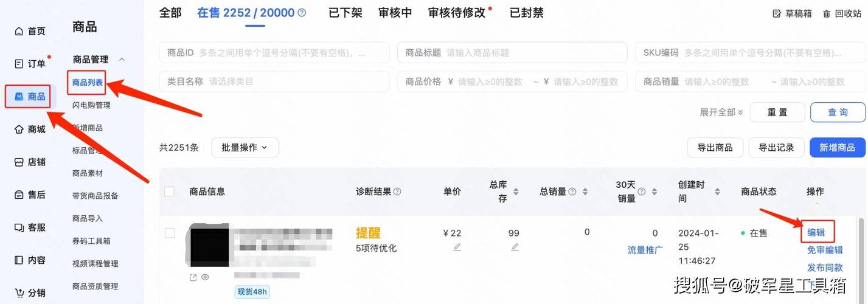Viewport: 868px width, 304px height.
Task: Click the Shop sidebar icon
Action: pos(19,162)
